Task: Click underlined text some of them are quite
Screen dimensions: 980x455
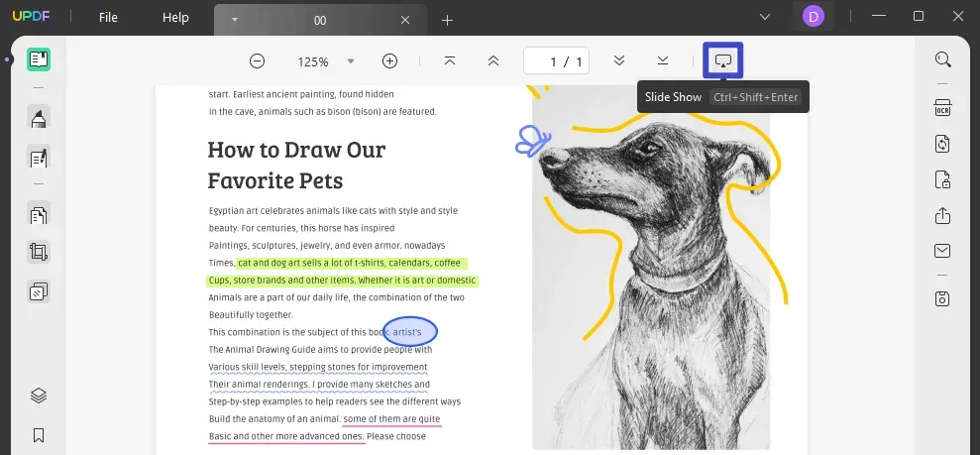Action: [391, 418]
